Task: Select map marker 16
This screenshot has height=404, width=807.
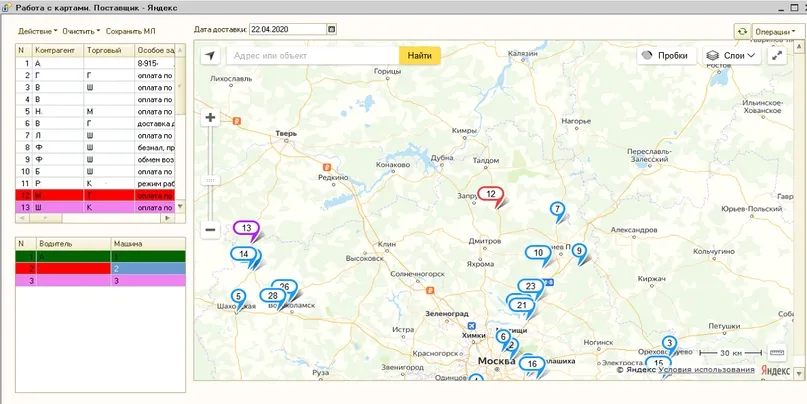Action: coord(533,364)
